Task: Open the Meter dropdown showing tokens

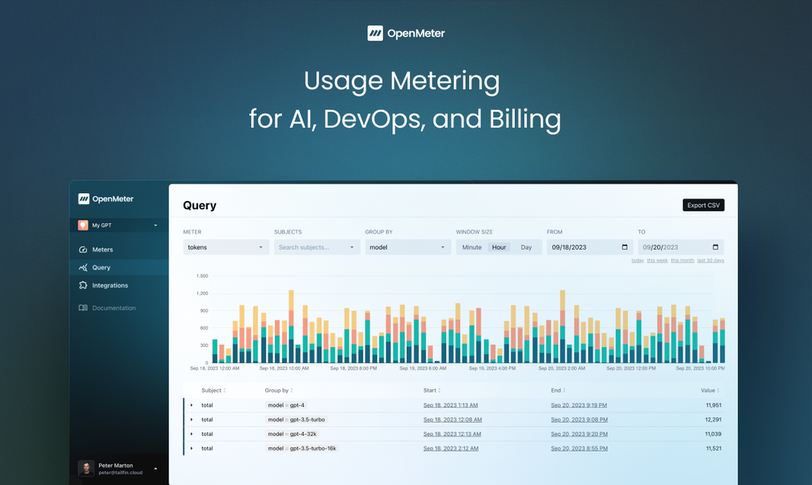Action: tap(226, 247)
